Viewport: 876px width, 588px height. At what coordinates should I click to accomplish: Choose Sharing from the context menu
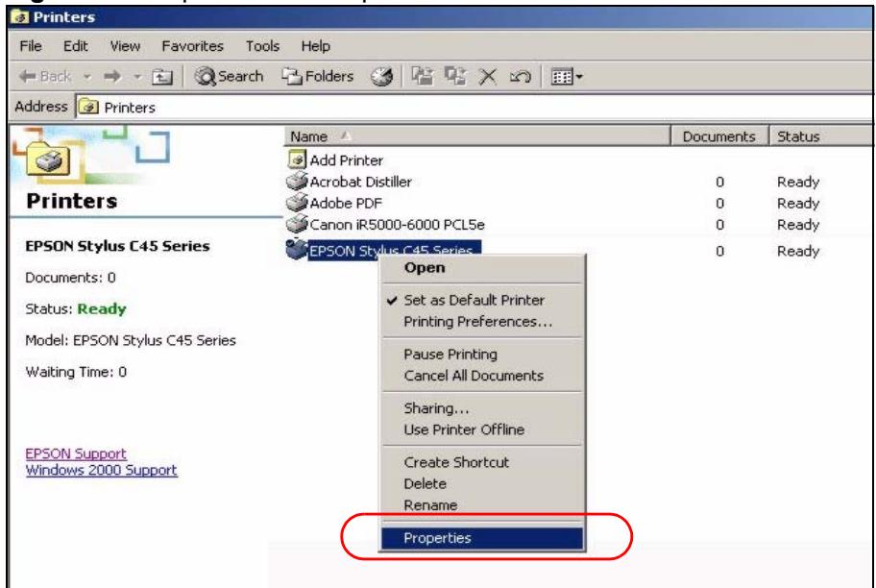483,408
